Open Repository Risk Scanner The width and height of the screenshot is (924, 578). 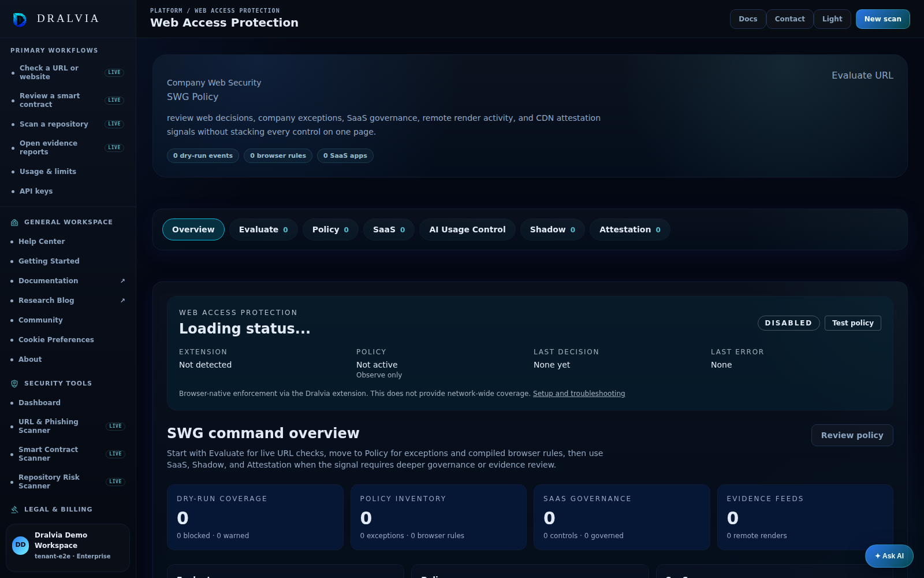[x=68, y=481]
